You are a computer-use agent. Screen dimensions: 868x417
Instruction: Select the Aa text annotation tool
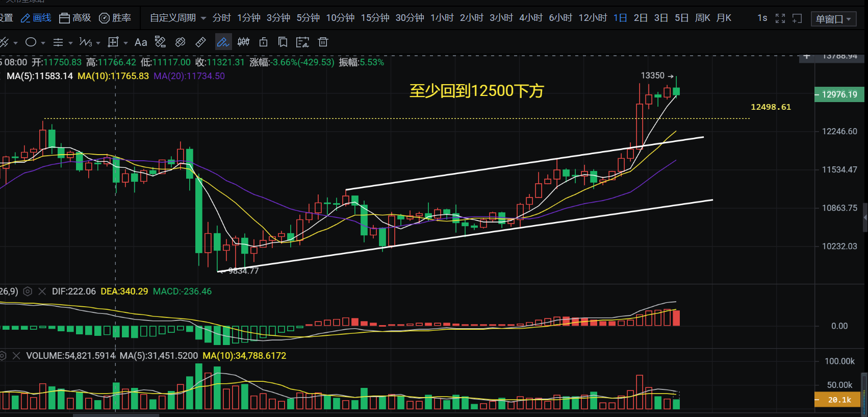click(141, 42)
